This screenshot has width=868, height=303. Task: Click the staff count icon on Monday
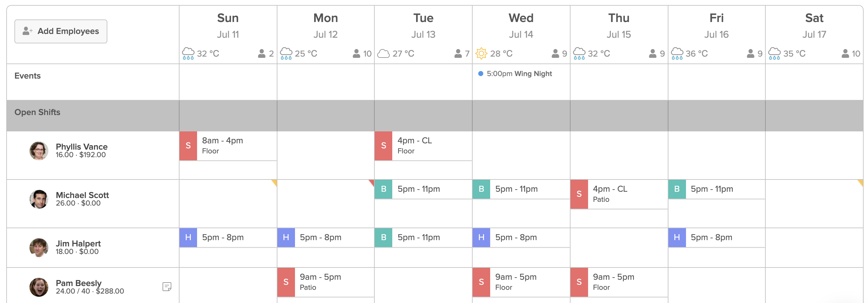point(356,53)
